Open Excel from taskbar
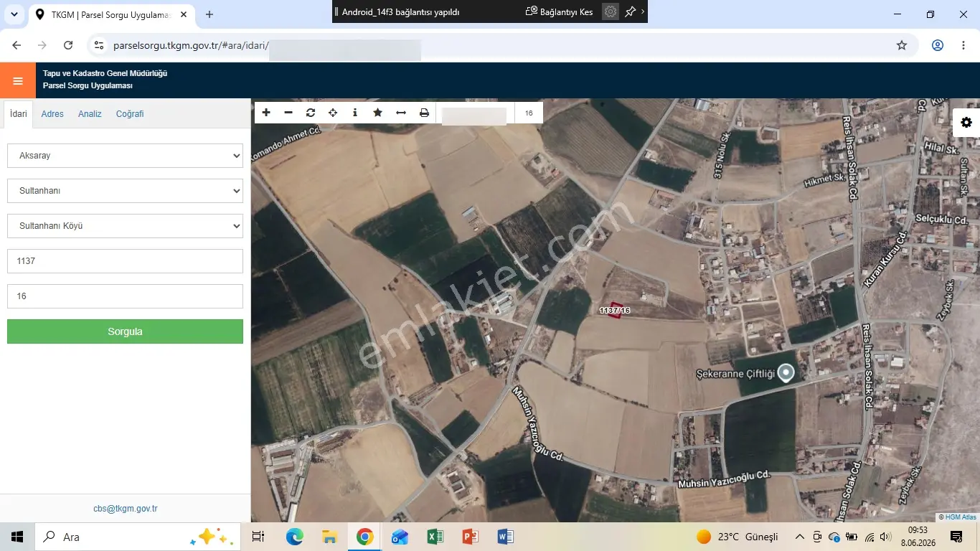Viewport: 980px width, 551px height. tap(435, 537)
